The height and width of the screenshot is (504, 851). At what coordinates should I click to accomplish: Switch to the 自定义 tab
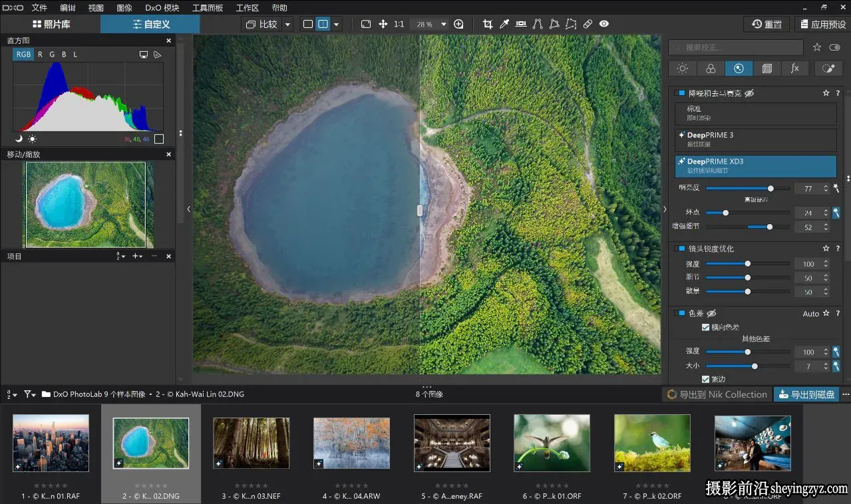150,24
